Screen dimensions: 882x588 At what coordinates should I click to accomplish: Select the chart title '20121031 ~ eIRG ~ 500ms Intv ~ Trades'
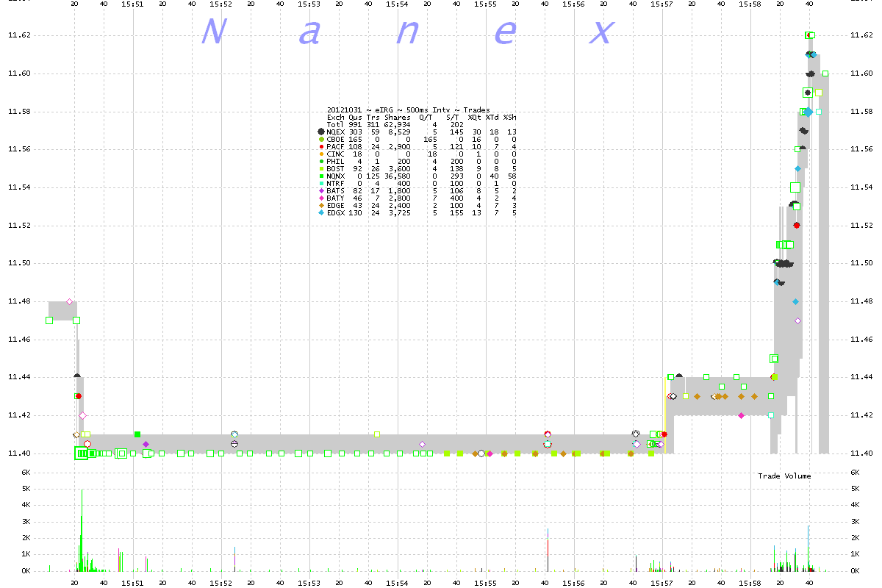[408, 110]
